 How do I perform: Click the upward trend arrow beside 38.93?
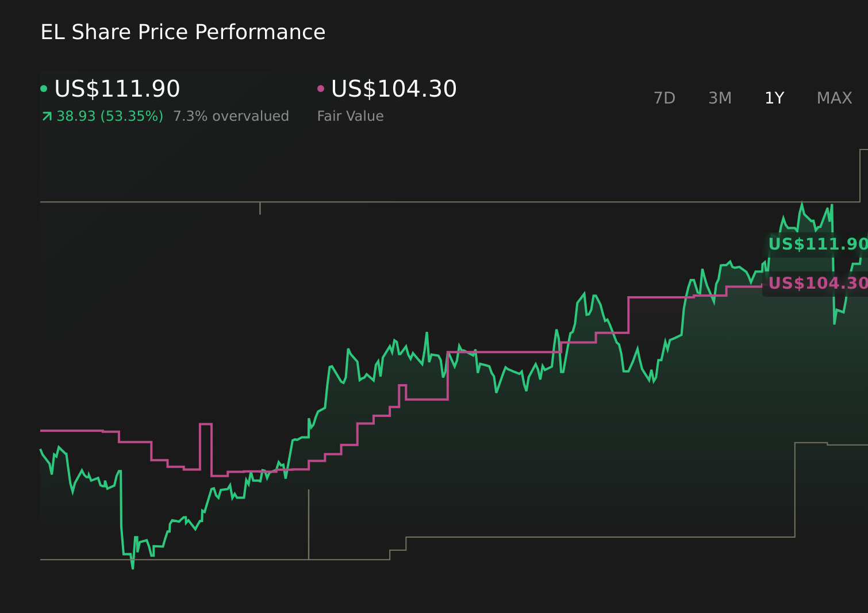coord(46,116)
